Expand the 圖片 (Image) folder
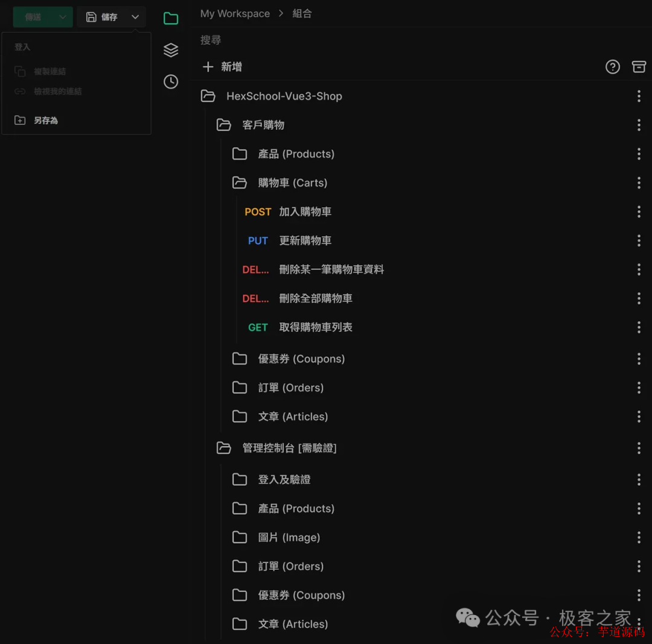652x644 pixels. 240,537
